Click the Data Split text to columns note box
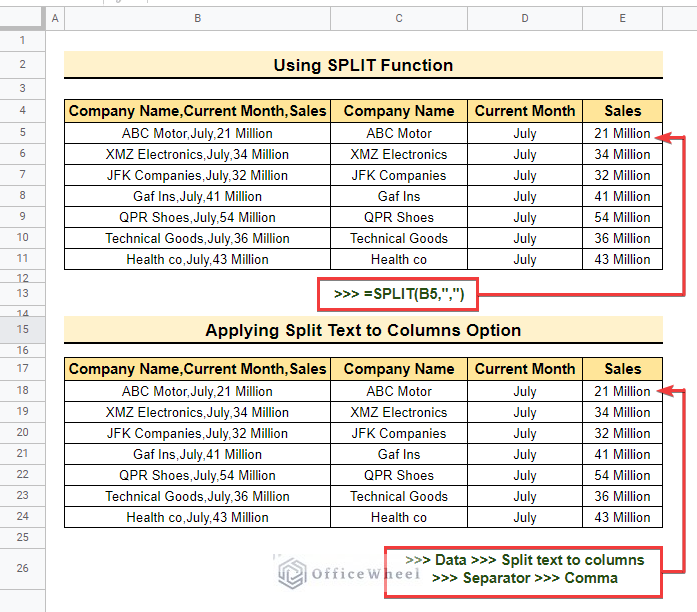The width and height of the screenshot is (697, 612). [524, 572]
